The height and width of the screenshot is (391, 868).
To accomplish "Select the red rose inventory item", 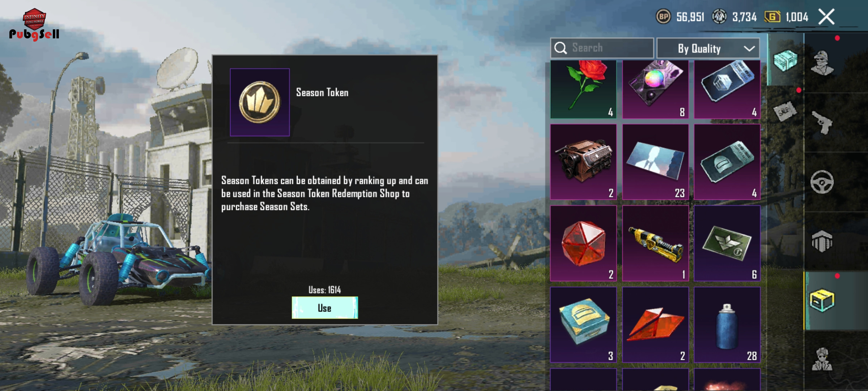I will [583, 89].
